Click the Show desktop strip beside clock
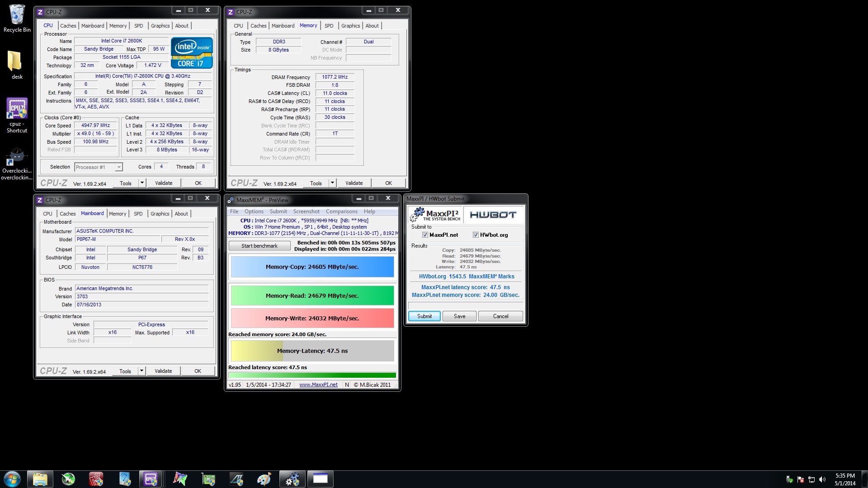 click(x=864, y=479)
